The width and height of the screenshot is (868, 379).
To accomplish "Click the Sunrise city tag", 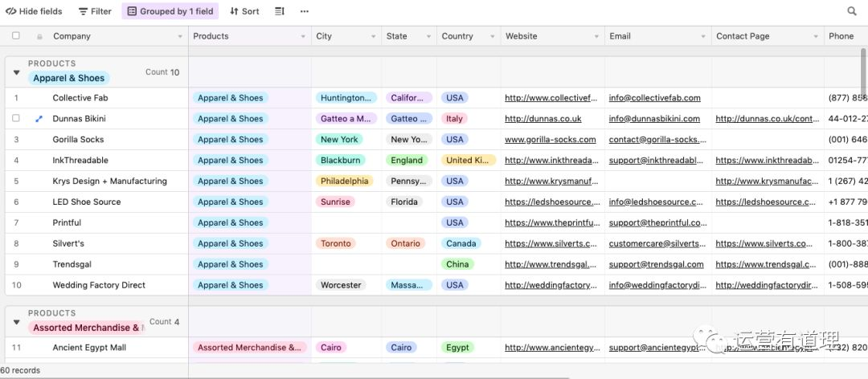I will (x=335, y=202).
